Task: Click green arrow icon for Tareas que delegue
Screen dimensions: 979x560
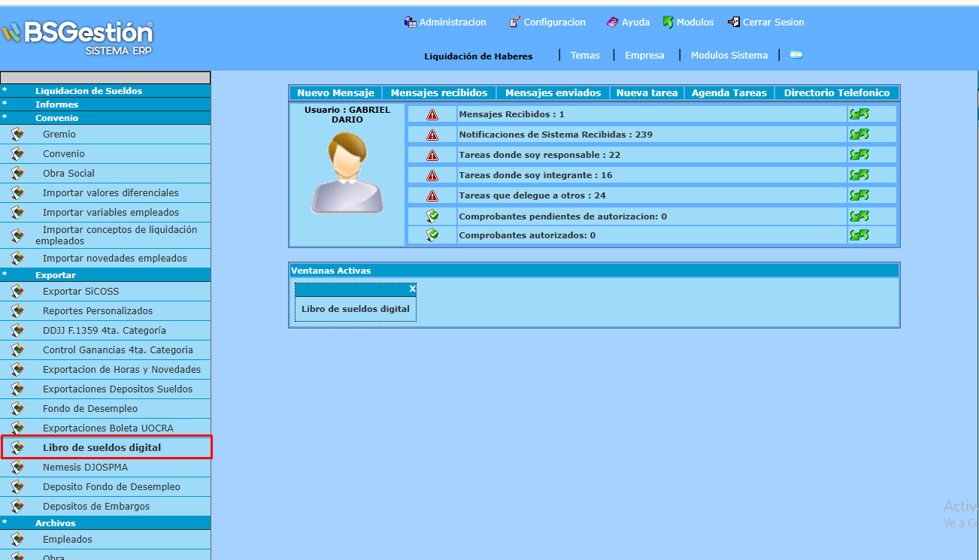Action: tap(859, 195)
